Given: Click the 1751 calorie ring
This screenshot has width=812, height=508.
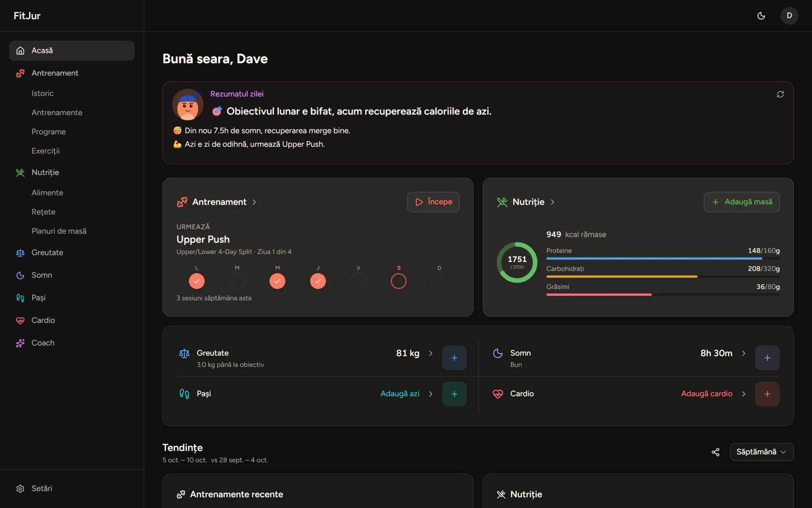Looking at the screenshot, I should coord(517,262).
